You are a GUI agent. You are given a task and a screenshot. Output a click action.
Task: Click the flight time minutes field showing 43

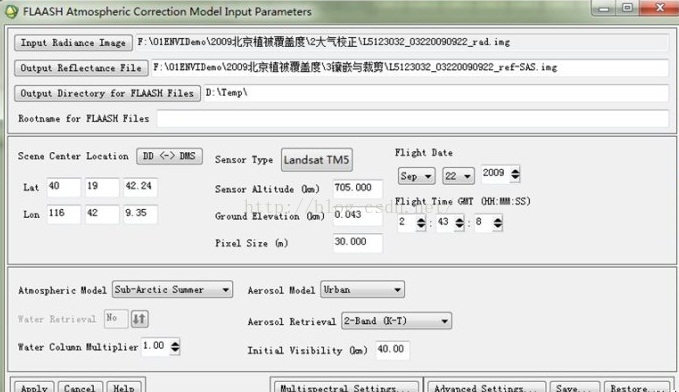[x=445, y=223]
